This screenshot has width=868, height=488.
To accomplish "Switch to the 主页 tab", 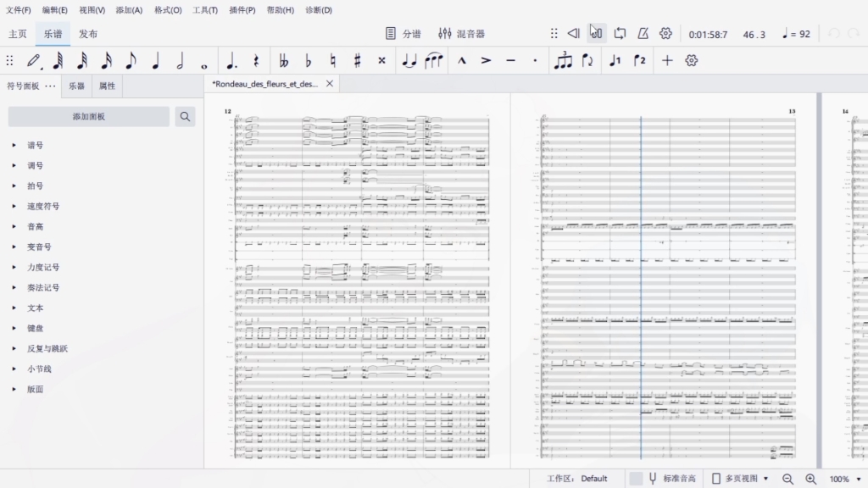I will 18,34.
